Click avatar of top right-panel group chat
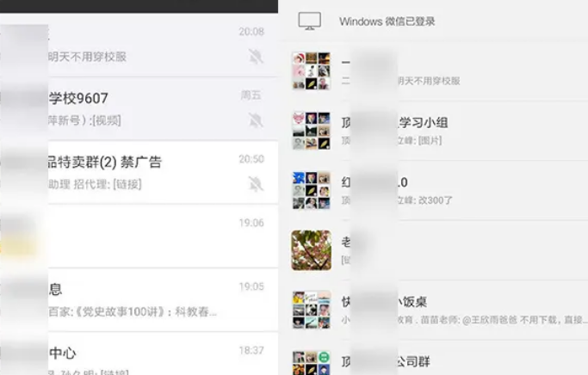588x375 pixels. point(312,71)
